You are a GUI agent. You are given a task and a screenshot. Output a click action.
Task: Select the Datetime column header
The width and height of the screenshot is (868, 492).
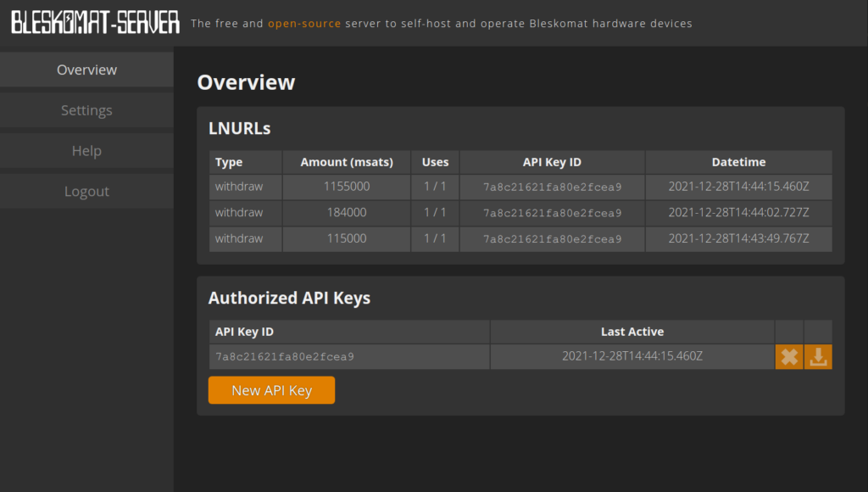738,162
